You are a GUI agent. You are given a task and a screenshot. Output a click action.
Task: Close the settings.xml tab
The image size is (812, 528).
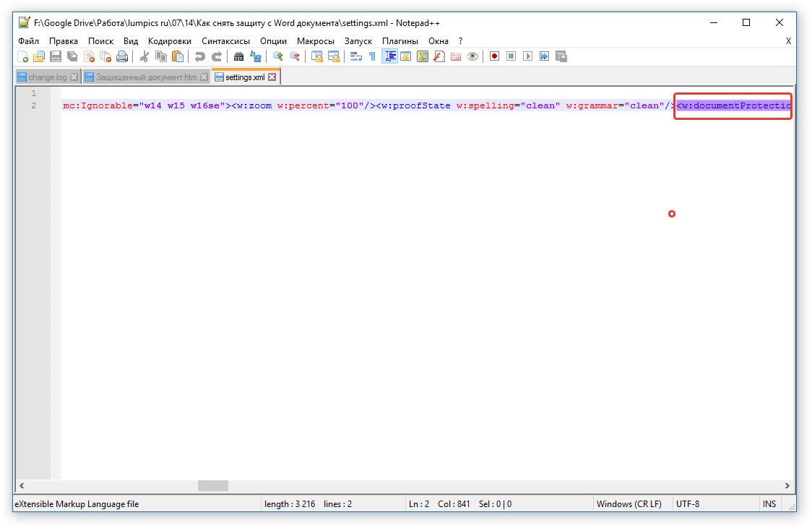(272, 77)
